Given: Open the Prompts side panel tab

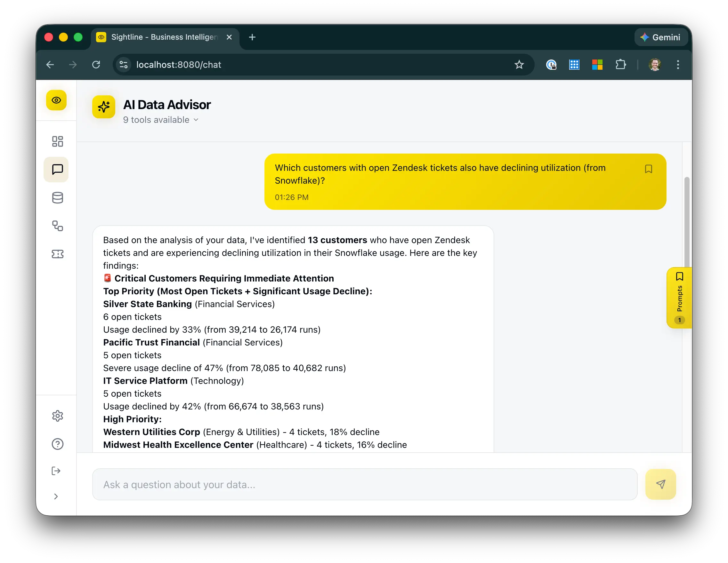Looking at the screenshot, I should coord(679,298).
